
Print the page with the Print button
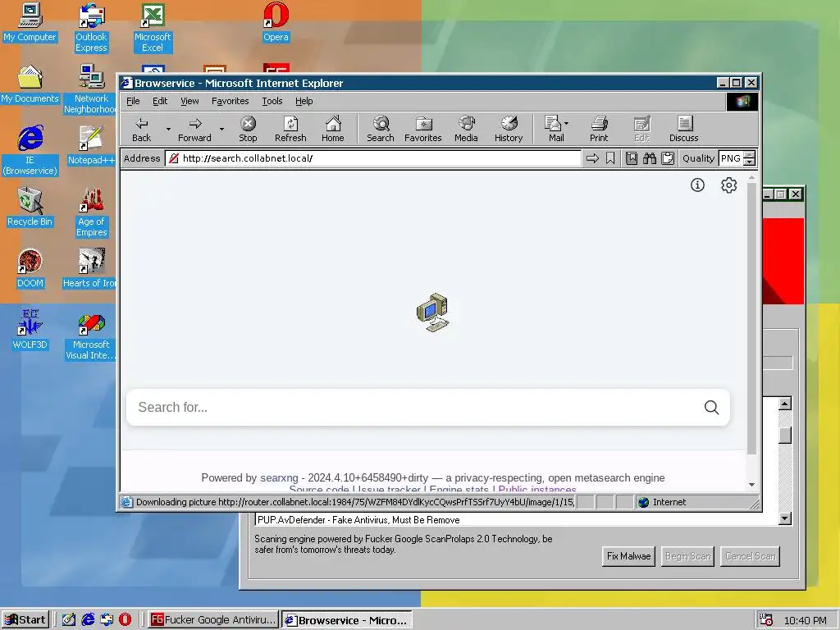point(599,129)
